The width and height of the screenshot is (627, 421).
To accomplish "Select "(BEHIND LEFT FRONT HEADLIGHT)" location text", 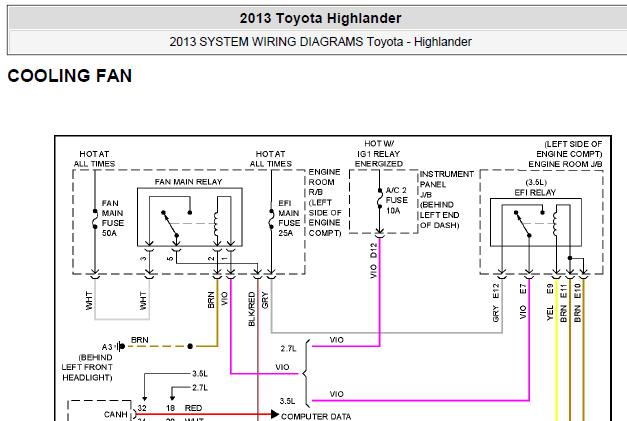I will click(x=87, y=367).
